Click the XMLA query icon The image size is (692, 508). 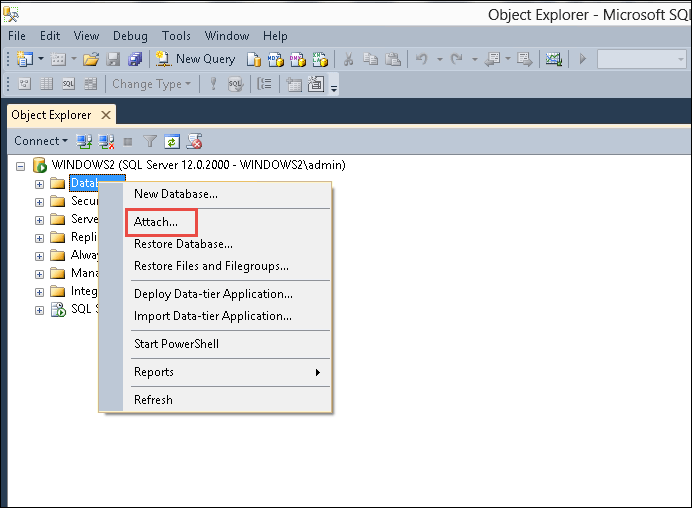tap(320, 59)
